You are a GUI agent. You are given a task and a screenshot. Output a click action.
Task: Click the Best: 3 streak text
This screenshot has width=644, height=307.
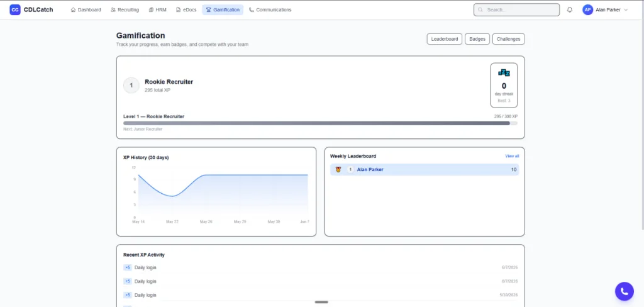coord(504,101)
